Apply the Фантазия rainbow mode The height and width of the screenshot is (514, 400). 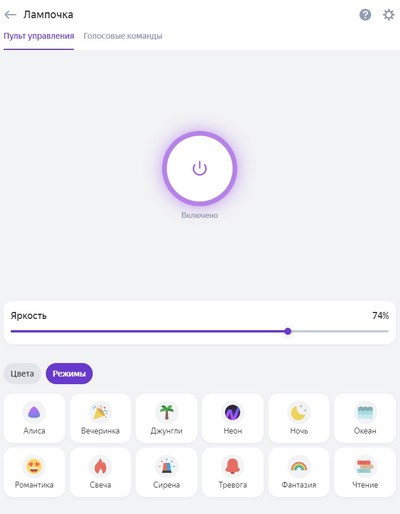pos(299,472)
